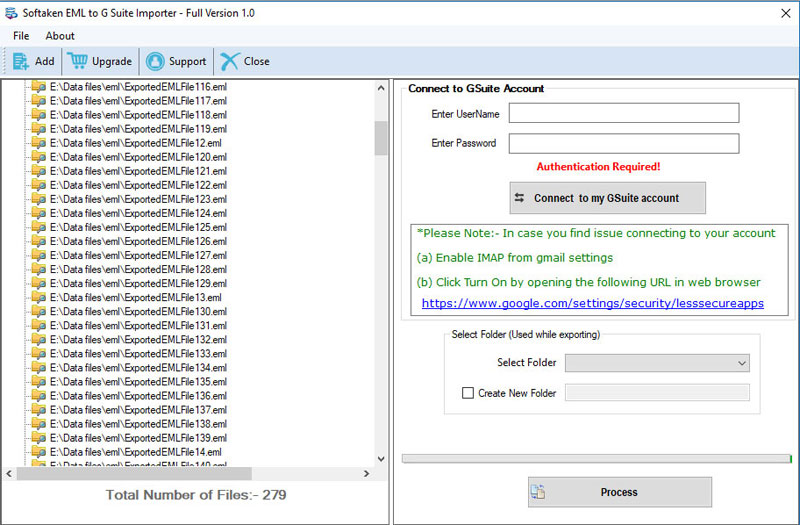Click folder icon beside ExportedEMLFile12.eml
Viewport: 800px width, 525px height.
[38, 143]
